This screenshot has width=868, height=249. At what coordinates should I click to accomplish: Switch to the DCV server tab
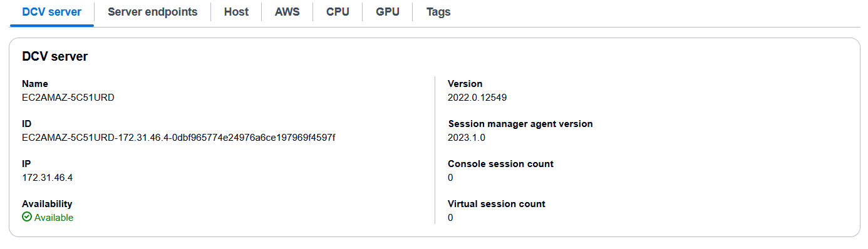point(51,12)
